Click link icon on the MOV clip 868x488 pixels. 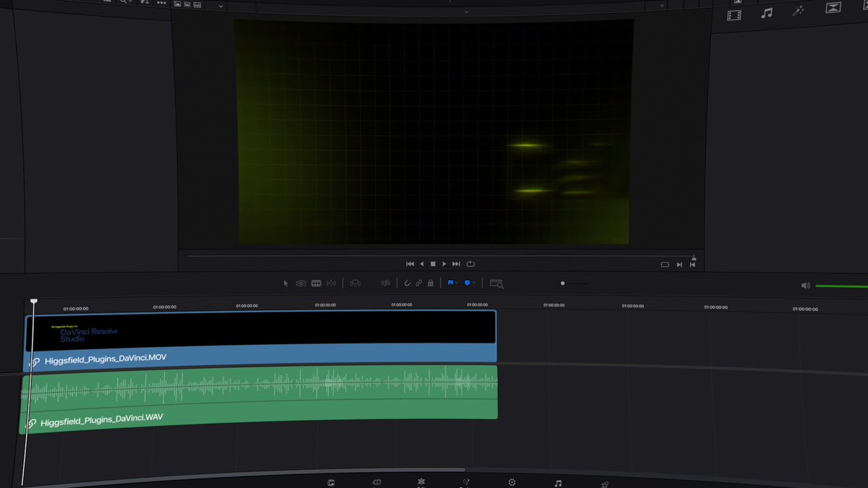(34, 362)
